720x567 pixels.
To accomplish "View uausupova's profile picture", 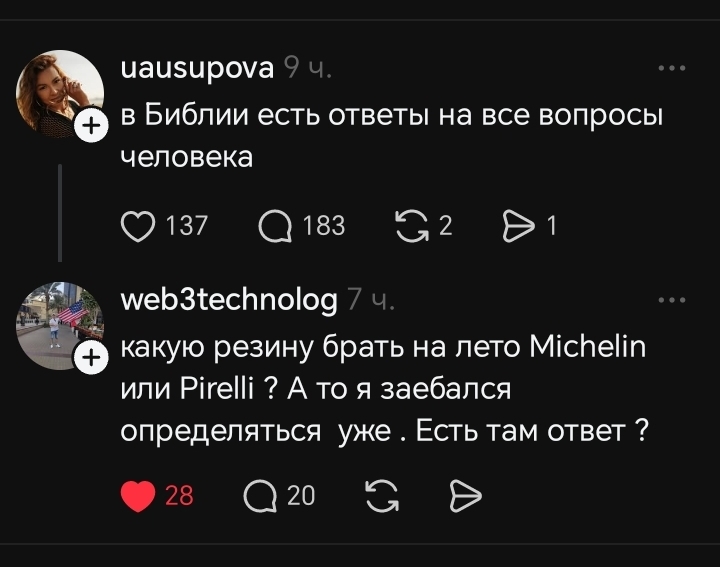I will coord(56,92).
